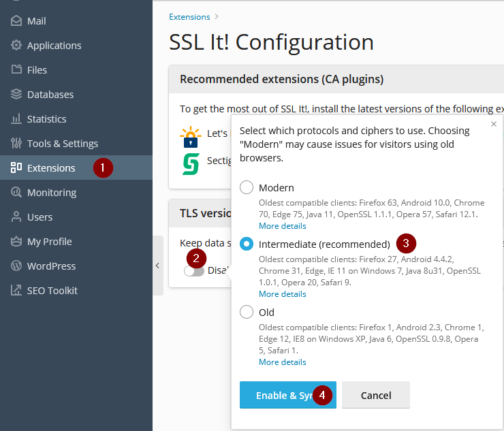
Task: Select the Intermediate (recommended) radio option
Action: coord(247,244)
